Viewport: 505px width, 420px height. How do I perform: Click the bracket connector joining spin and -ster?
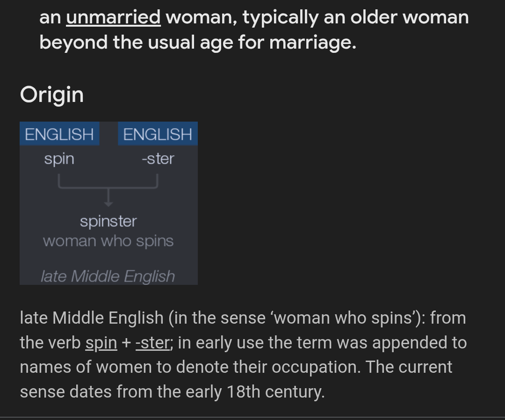coord(108,181)
